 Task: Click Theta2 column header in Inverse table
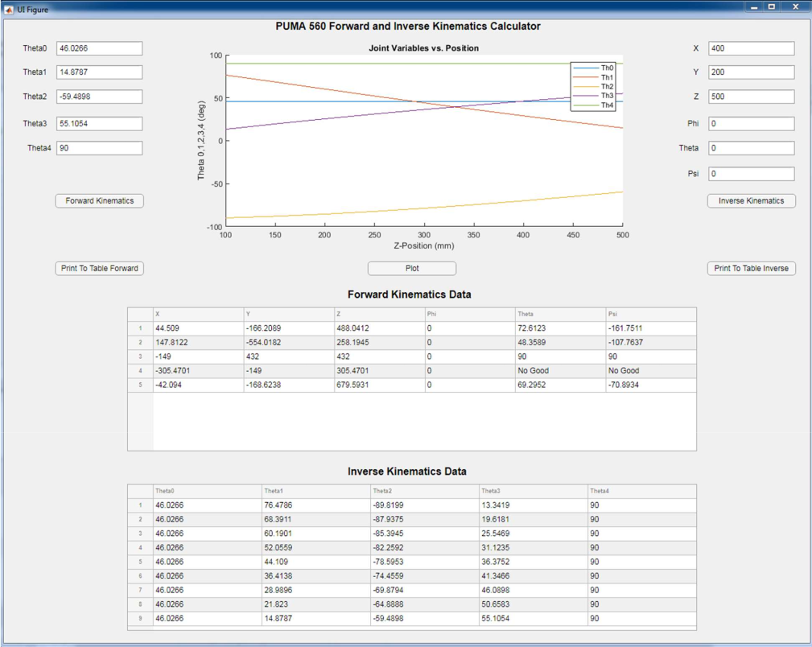point(425,491)
